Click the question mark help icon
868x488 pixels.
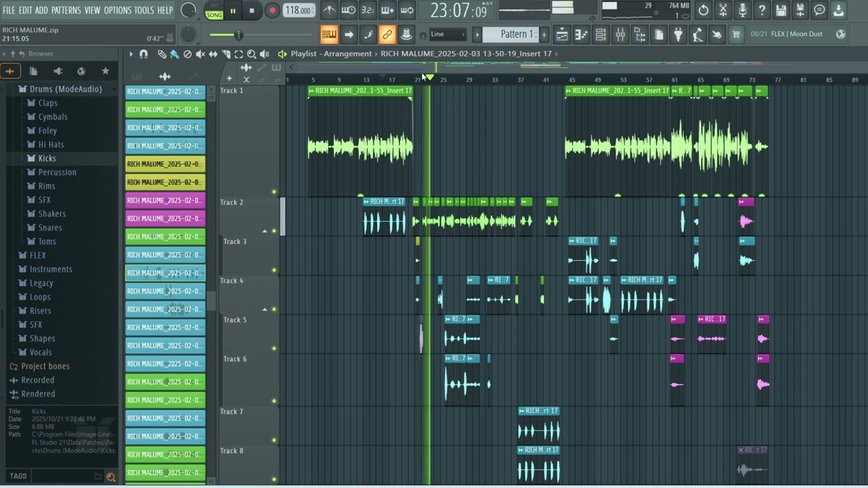coord(762,10)
